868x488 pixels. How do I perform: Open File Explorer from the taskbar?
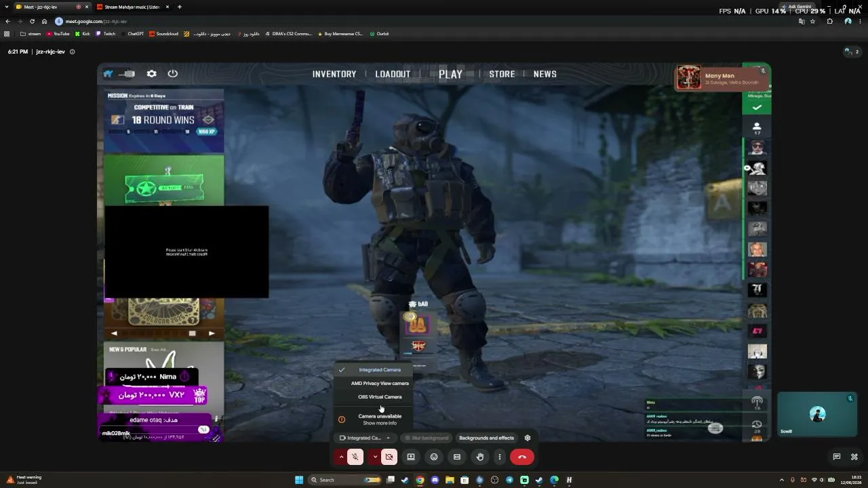coord(450,480)
